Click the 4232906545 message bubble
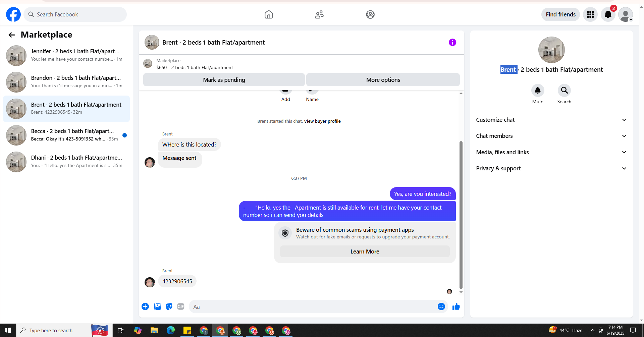This screenshot has height=337, width=644. pyautogui.click(x=177, y=281)
